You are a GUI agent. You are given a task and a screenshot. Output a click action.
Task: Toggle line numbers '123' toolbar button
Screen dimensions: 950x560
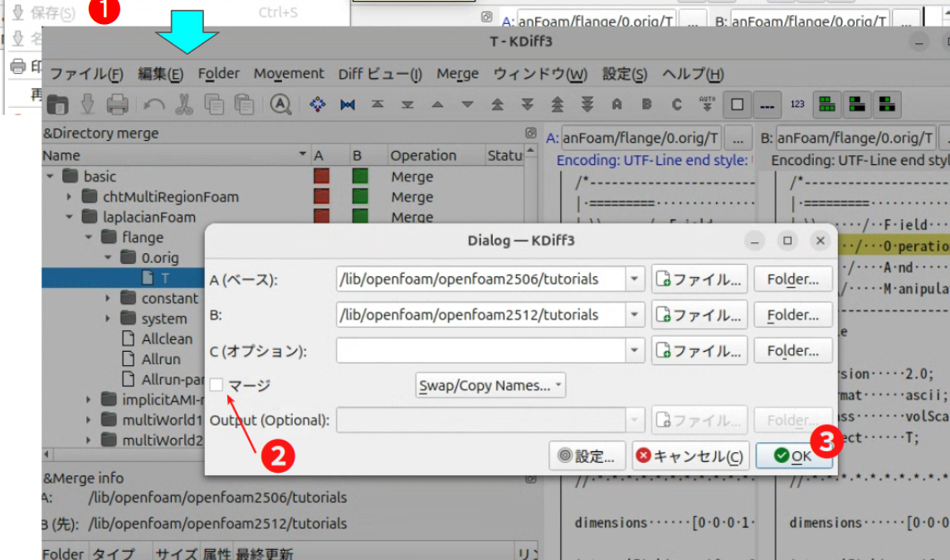click(797, 105)
